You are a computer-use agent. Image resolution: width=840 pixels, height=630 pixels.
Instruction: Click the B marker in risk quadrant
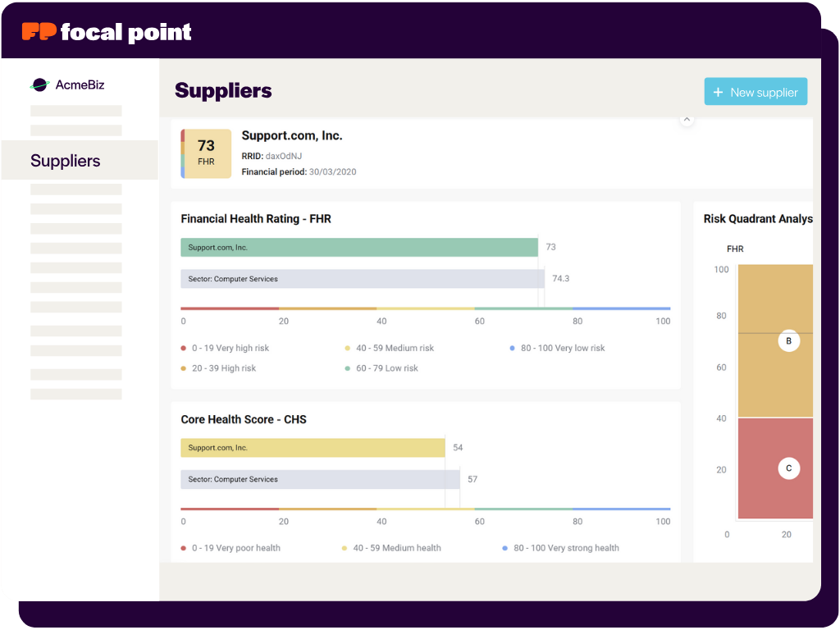click(x=788, y=340)
